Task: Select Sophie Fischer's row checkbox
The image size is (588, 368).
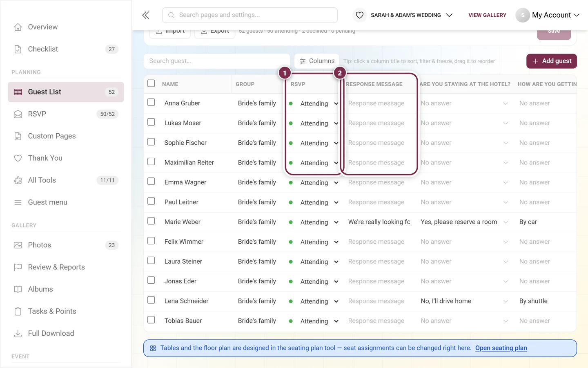Action: (x=151, y=142)
